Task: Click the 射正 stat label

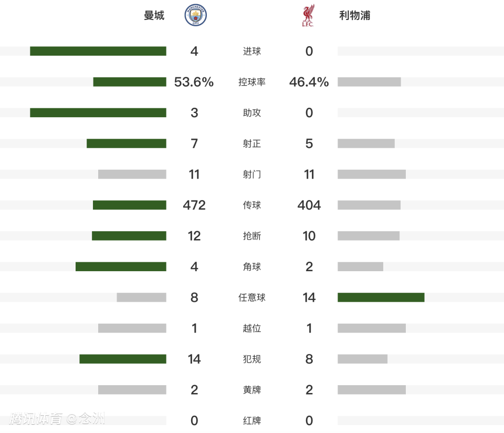Action: (252, 143)
